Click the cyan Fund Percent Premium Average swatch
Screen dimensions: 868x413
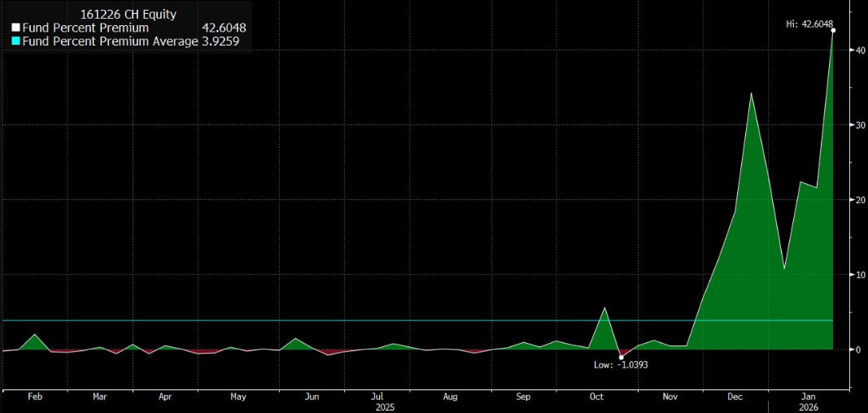(x=15, y=41)
